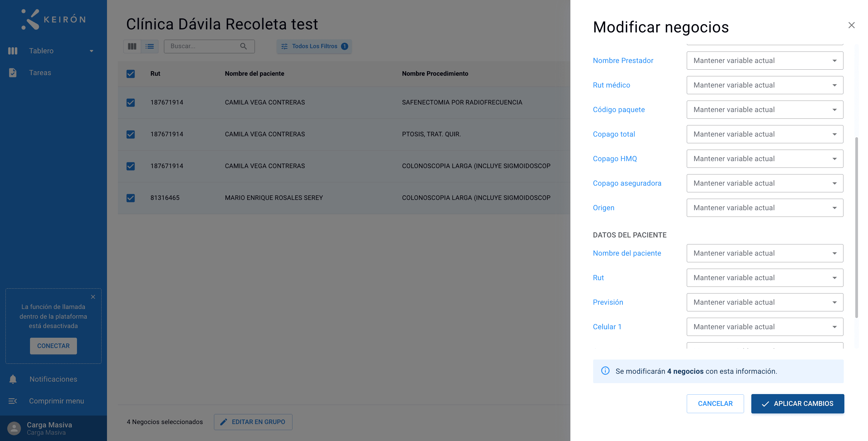Uncheck the SAFENECTOMIA POR RADIOFRECUENCIA row checkbox
This screenshot has width=868, height=441.
click(130, 102)
